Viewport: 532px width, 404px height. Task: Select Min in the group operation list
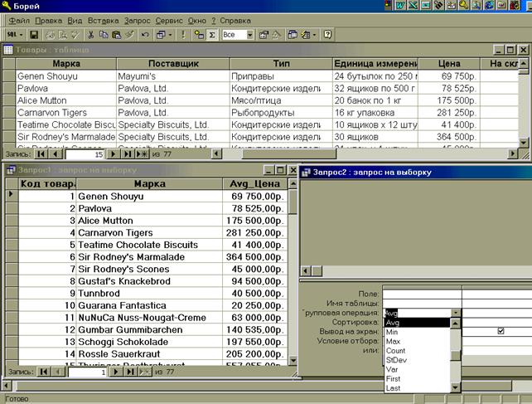point(418,332)
